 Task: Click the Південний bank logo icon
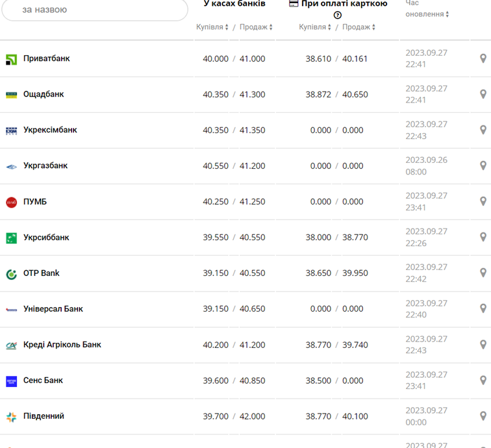11,417
